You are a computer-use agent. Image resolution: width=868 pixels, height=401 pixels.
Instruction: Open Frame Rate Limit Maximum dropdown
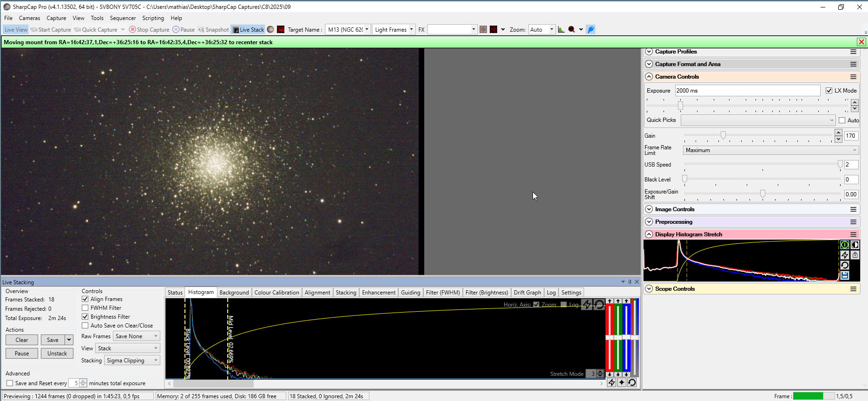tap(771, 150)
